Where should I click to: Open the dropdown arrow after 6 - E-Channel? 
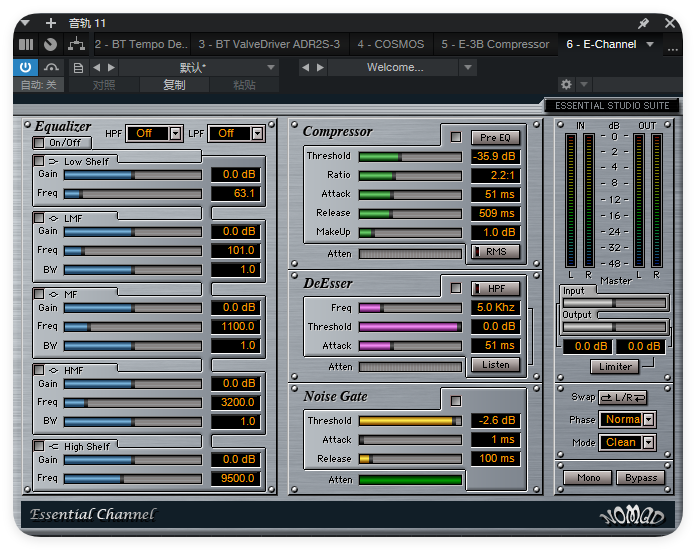650,44
